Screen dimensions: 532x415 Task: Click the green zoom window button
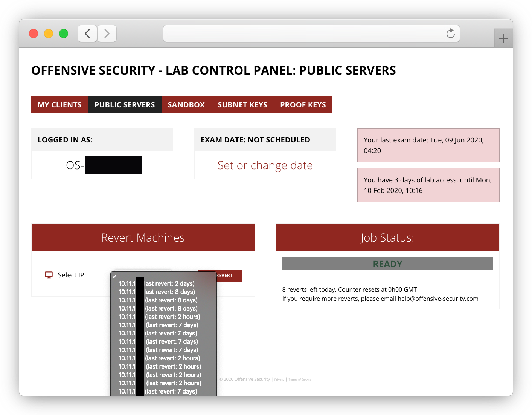tap(64, 34)
